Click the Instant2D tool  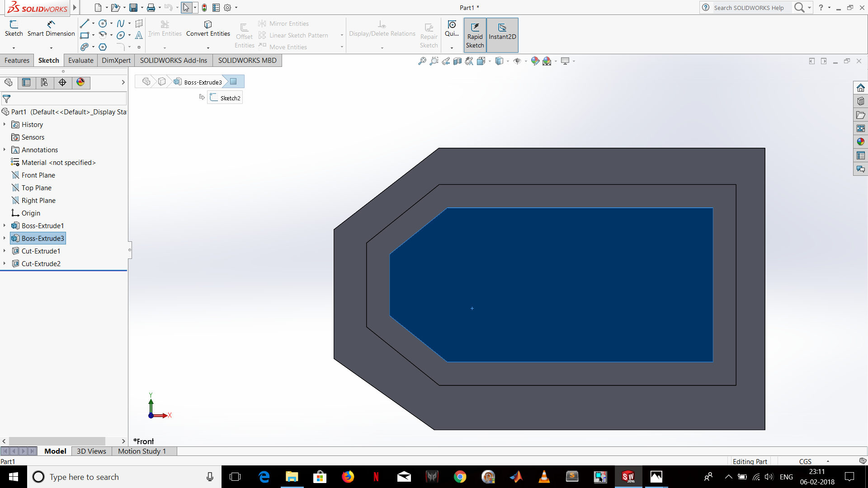501,34
